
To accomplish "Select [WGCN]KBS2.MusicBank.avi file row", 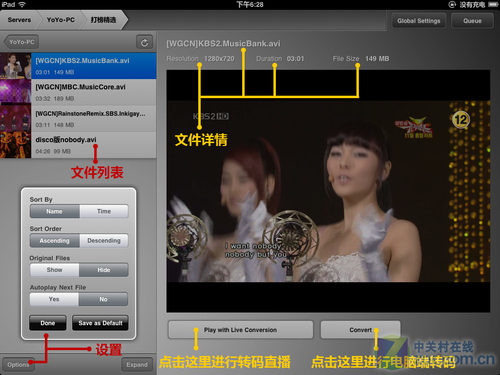I will click(x=78, y=66).
